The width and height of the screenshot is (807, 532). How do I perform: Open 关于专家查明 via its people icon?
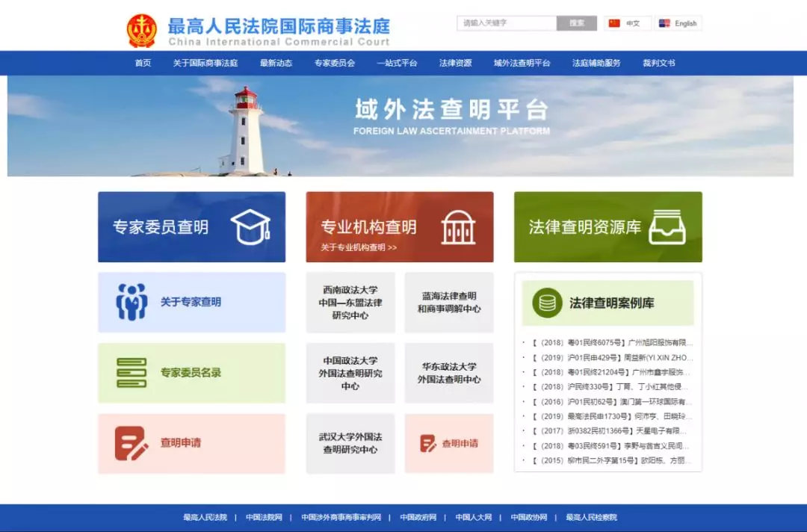click(x=132, y=302)
